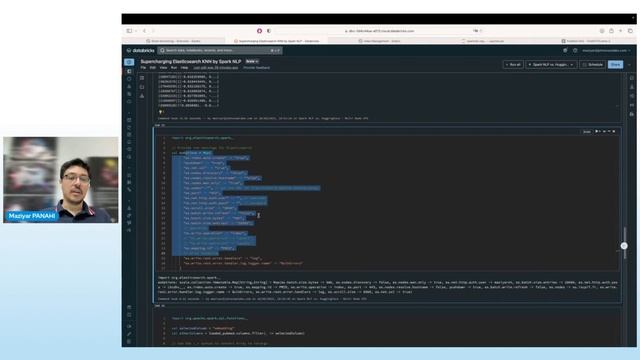This screenshot has width=640, height=360.
Task: Open the libraries icon at right sidebar bottom
Action: tap(632, 114)
